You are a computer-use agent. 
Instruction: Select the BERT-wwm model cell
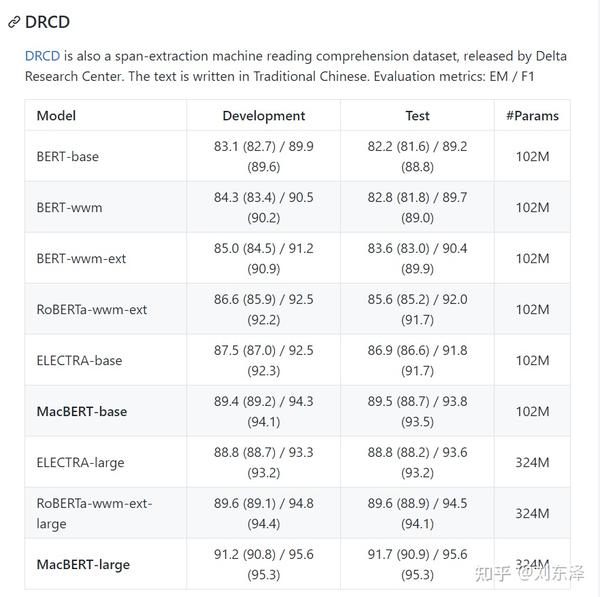click(69, 207)
